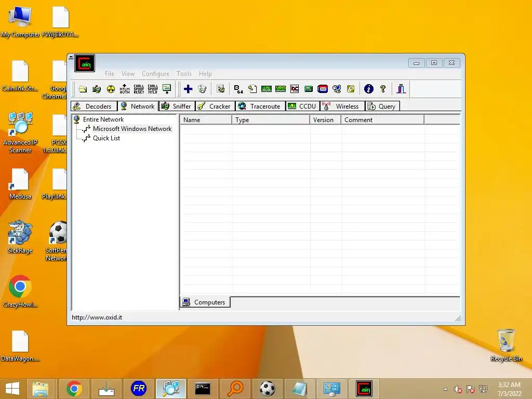The image size is (532, 399).
Task: Click the CHALL SPOOF RESET toolbar icon
Action: coord(139,89)
